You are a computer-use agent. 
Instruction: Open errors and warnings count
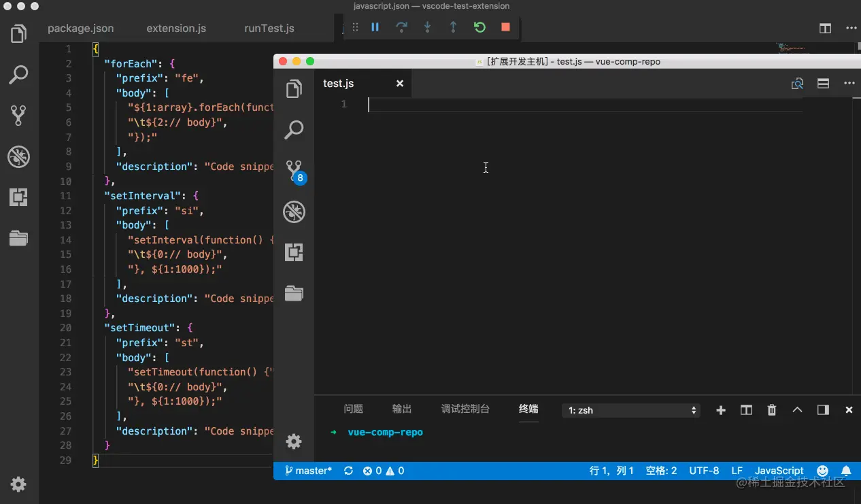click(x=384, y=471)
